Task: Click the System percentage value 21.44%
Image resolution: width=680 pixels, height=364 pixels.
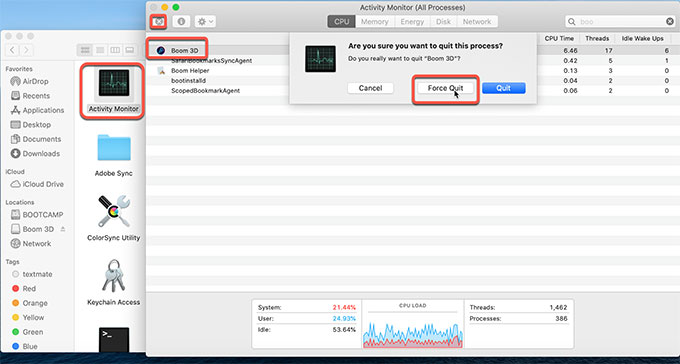Action: click(x=344, y=308)
